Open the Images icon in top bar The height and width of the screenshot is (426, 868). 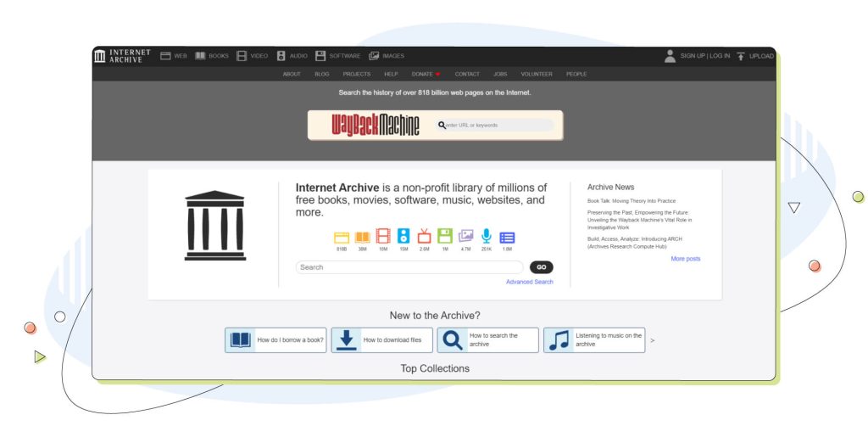(x=374, y=56)
